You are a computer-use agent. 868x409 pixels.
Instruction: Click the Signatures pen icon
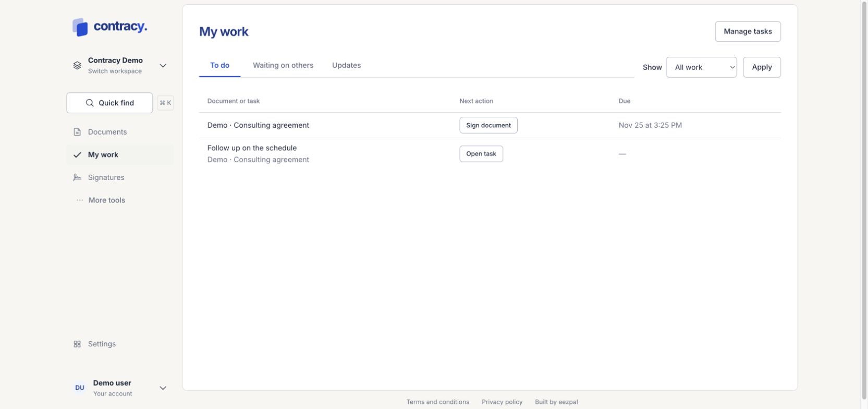77,177
